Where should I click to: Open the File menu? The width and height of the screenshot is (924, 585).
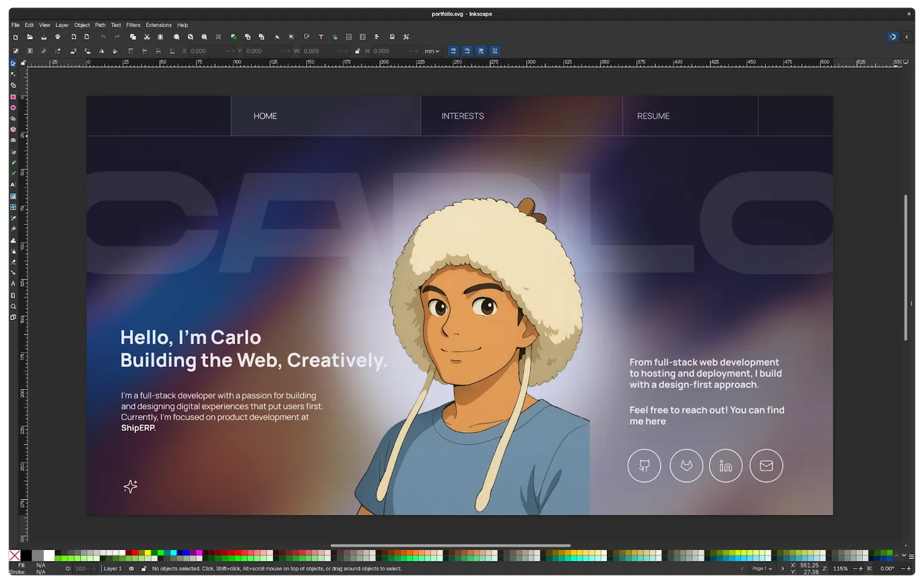(x=15, y=25)
